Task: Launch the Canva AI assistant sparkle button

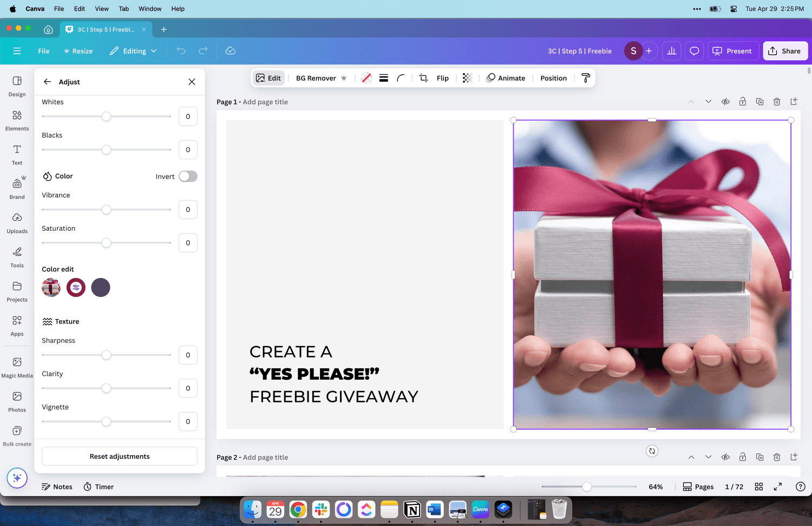Action: pyautogui.click(x=17, y=478)
